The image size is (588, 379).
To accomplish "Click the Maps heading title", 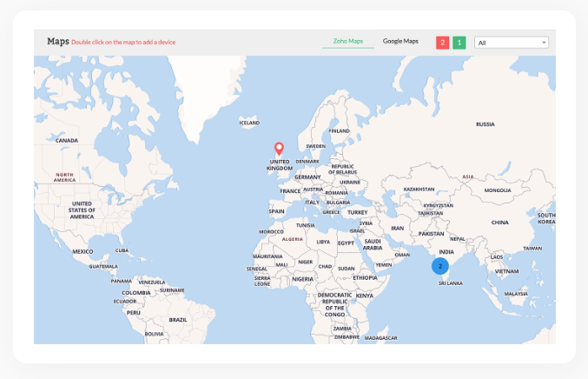I will (x=57, y=41).
